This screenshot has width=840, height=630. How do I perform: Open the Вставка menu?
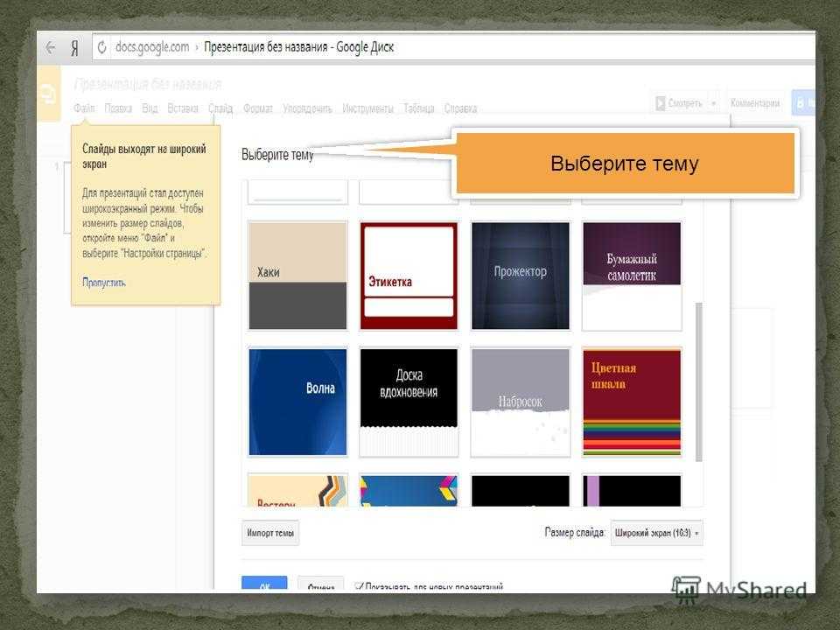click(x=183, y=108)
